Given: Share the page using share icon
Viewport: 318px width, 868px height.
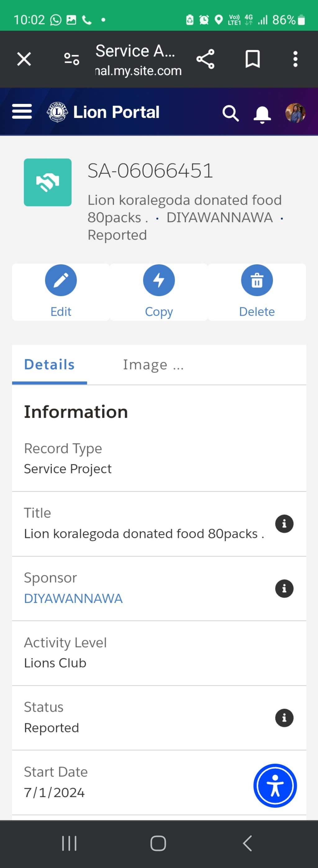Looking at the screenshot, I should [205, 59].
